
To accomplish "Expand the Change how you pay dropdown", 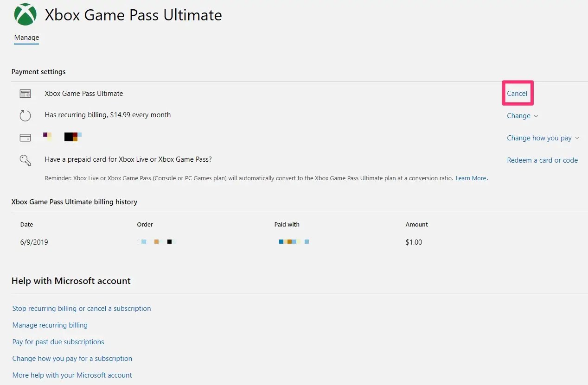I will (x=543, y=138).
